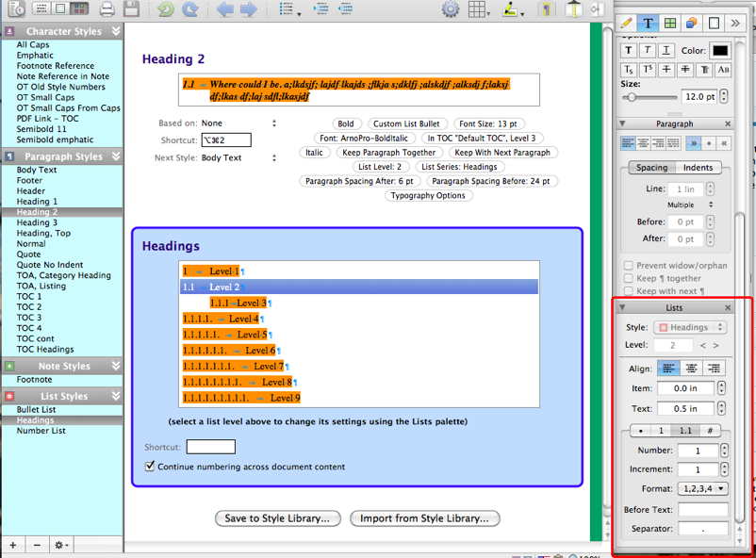Collapse the Paragraph palette section
756x558 pixels.
pos(621,123)
